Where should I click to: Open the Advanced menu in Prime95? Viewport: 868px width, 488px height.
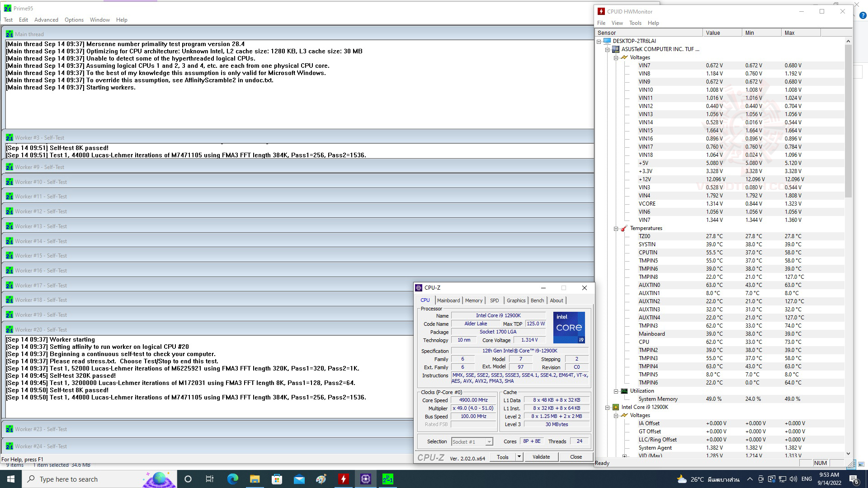pyautogui.click(x=46, y=20)
